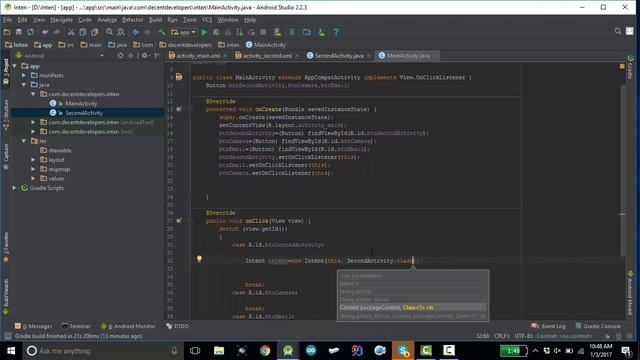Click UTF-8 encoding in status bar
Screen dimensions: 640x360
tap(523, 336)
